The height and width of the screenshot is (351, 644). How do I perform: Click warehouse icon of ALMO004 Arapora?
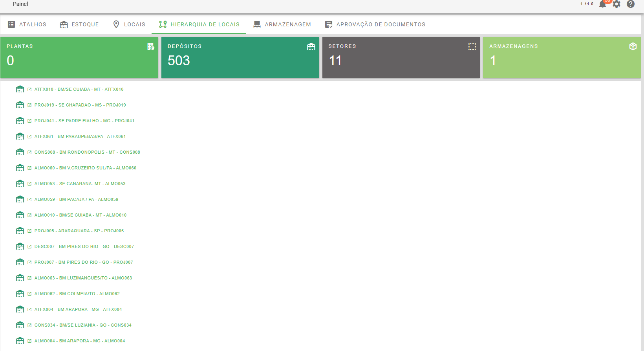click(x=20, y=341)
